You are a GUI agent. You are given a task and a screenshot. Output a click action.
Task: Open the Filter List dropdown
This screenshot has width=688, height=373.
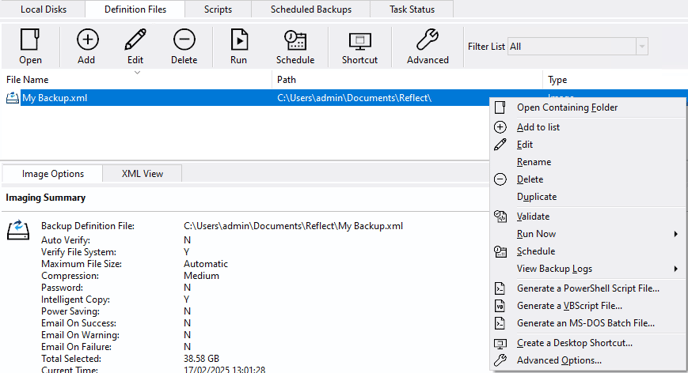(x=642, y=47)
